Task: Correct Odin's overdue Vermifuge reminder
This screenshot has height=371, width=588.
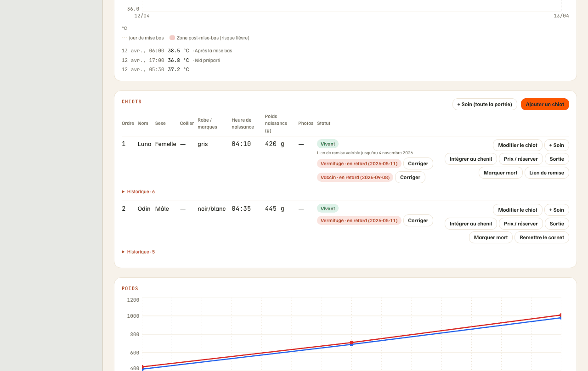Action: [x=418, y=220]
